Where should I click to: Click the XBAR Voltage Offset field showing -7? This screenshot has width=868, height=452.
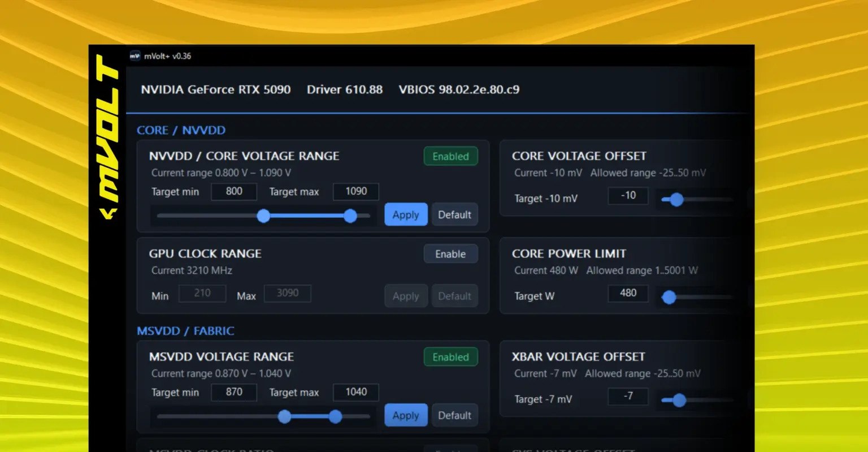tap(628, 396)
